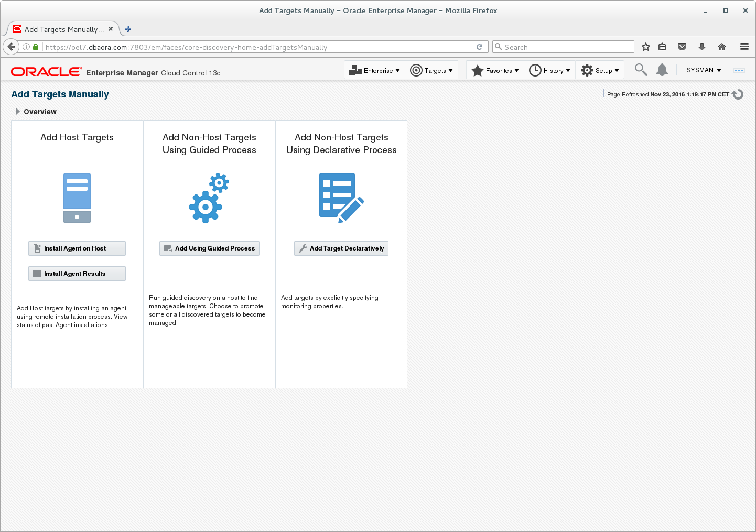Open the History menu
This screenshot has width=756, height=532.
(549, 70)
